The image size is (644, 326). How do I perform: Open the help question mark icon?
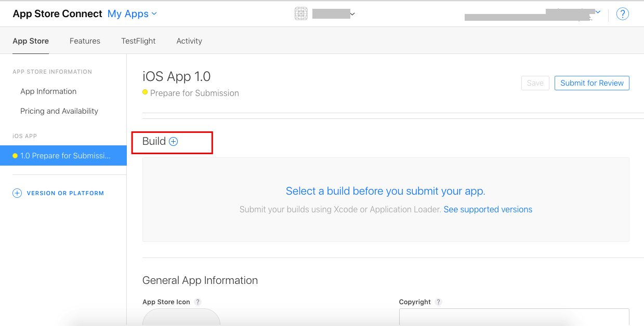(x=622, y=14)
